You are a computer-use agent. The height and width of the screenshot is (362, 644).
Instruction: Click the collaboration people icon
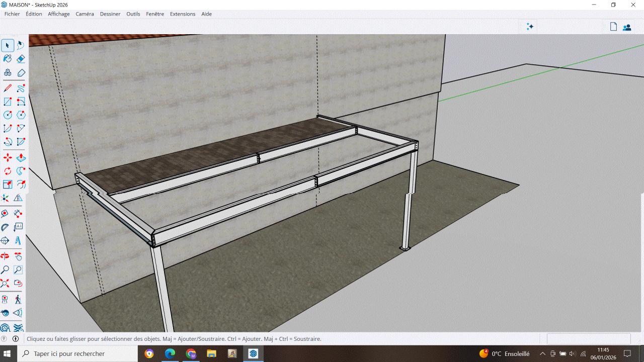click(627, 27)
